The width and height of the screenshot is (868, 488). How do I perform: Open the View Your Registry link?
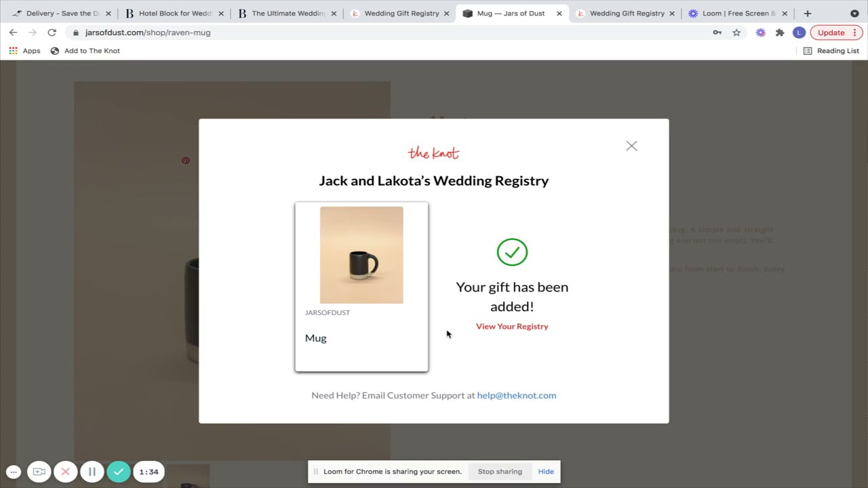point(512,326)
